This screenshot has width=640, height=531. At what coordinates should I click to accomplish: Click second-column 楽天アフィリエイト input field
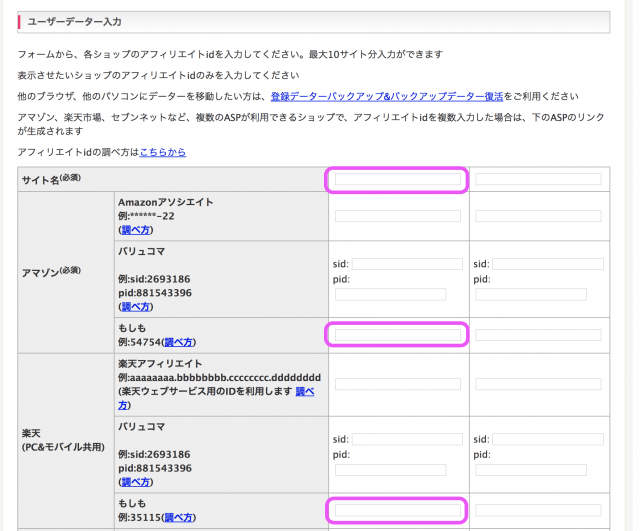[538, 384]
